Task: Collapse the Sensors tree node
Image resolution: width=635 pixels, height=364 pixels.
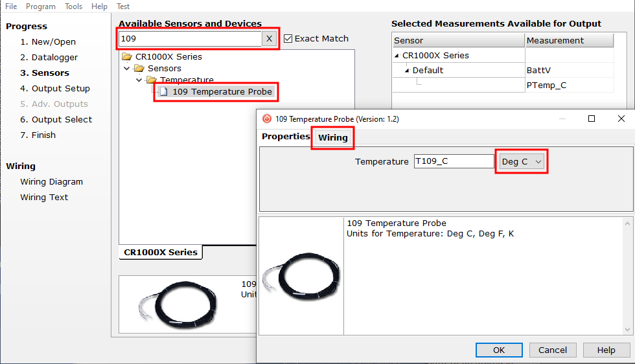Action: point(127,69)
